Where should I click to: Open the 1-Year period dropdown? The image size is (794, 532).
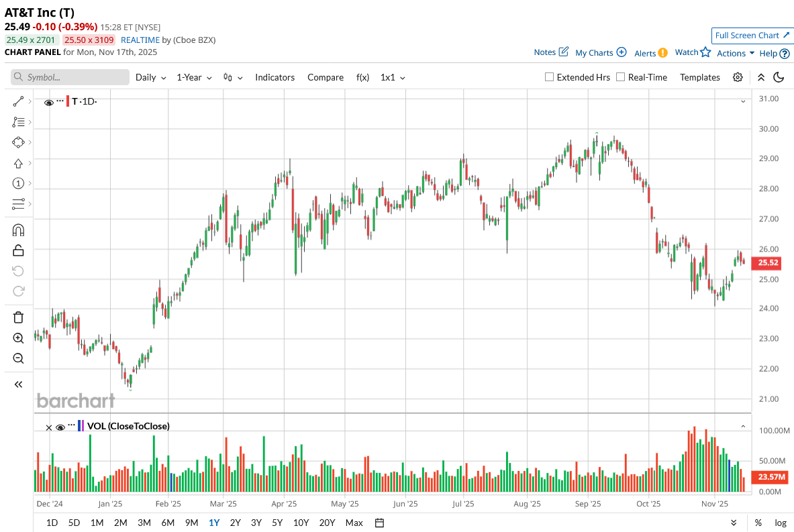[x=194, y=77]
